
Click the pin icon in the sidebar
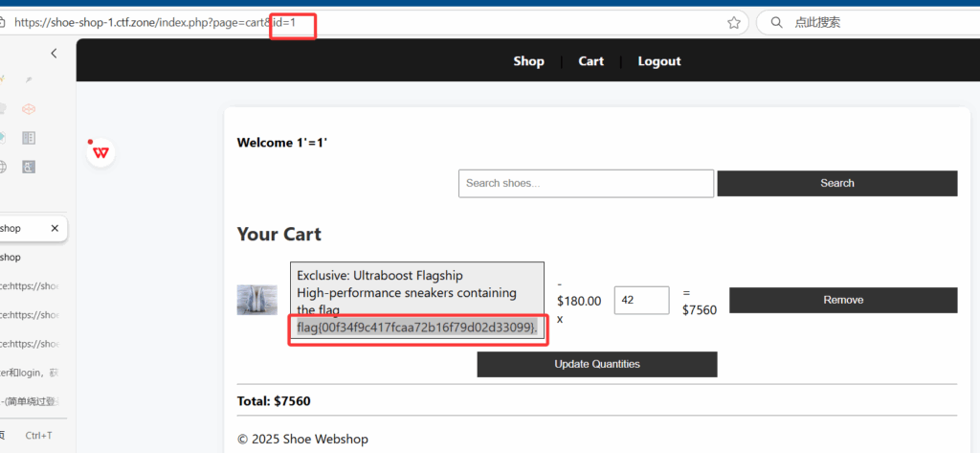29,80
